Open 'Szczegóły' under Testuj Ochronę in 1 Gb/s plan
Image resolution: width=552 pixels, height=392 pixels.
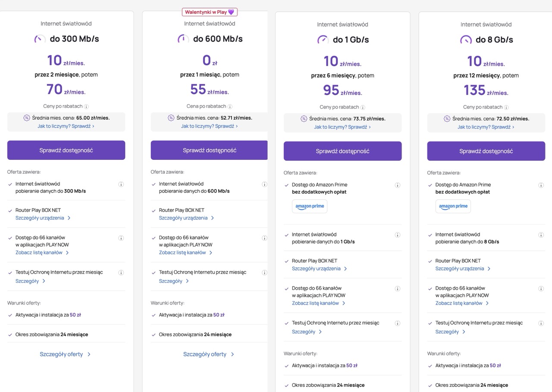pos(307,332)
